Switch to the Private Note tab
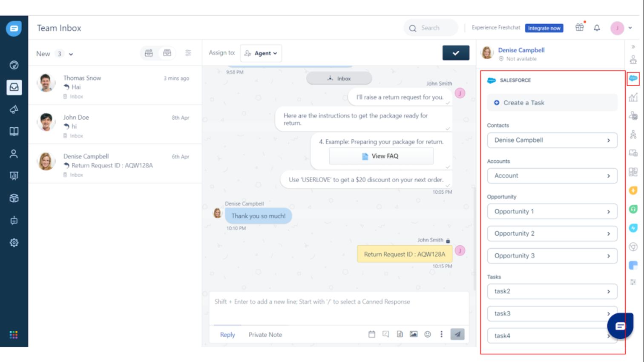 pyautogui.click(x=265, y=335)
